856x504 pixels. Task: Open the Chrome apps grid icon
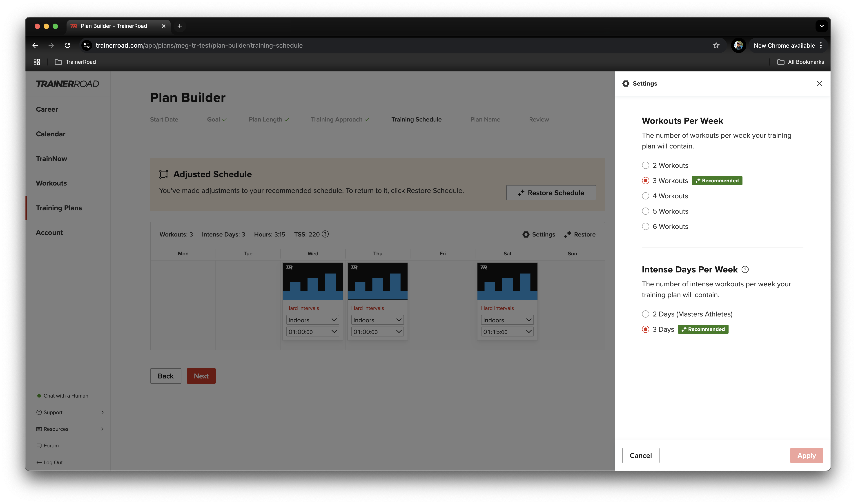point(37,62)
